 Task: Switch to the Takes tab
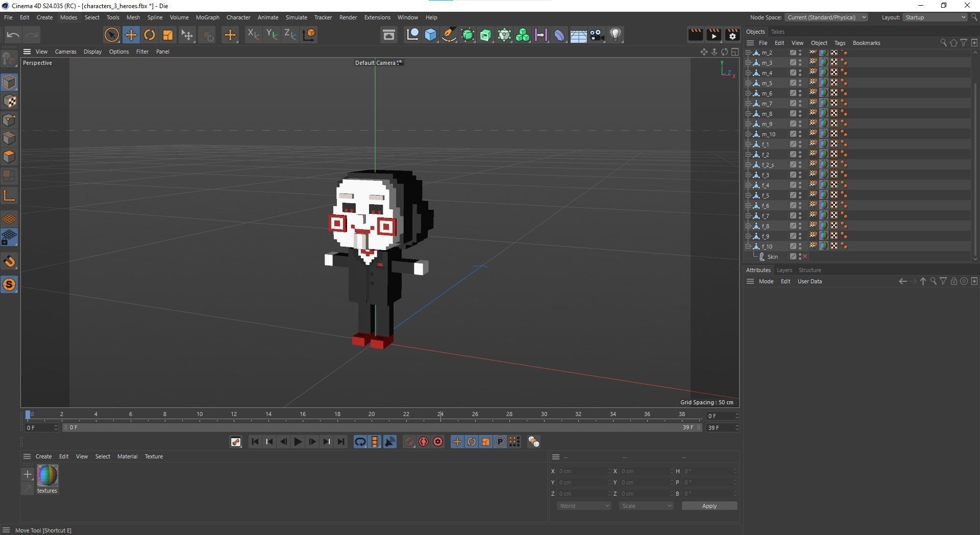coord(777,32)
